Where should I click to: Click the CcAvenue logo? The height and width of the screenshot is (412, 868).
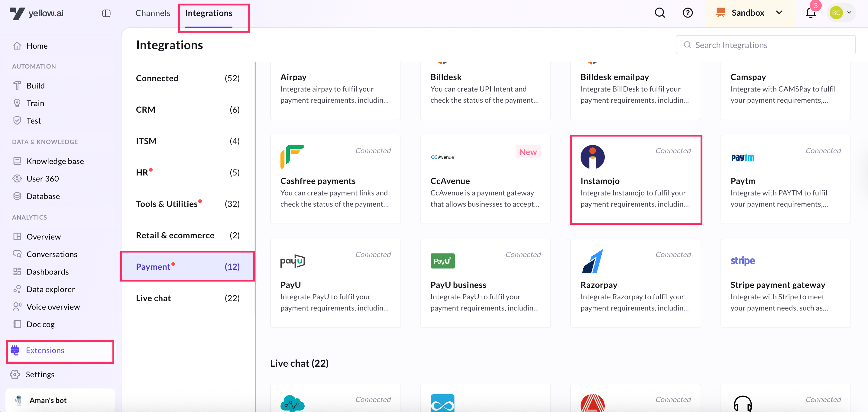click(442, 157)
